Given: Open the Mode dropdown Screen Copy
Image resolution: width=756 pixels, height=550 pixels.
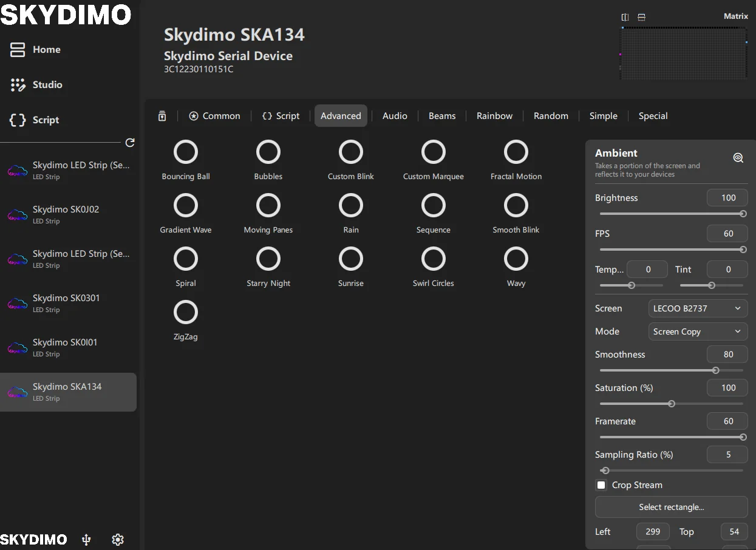Looking at the screenshot, I should click(698, 331).
